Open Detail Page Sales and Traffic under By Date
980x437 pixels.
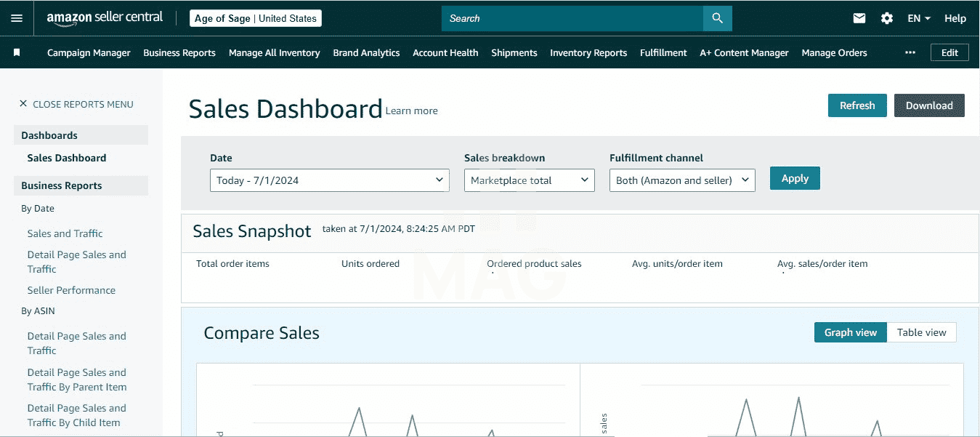(76, 262)
